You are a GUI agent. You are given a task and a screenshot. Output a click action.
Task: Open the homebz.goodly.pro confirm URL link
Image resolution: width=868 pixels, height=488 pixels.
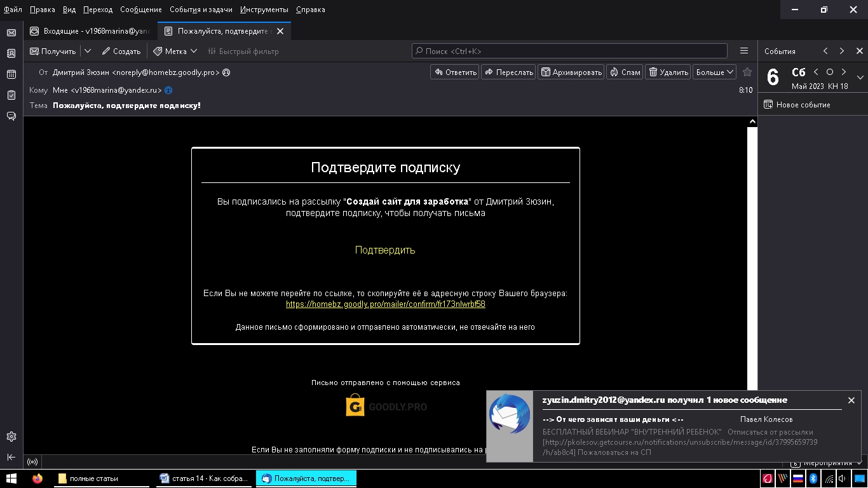point(386,304)
